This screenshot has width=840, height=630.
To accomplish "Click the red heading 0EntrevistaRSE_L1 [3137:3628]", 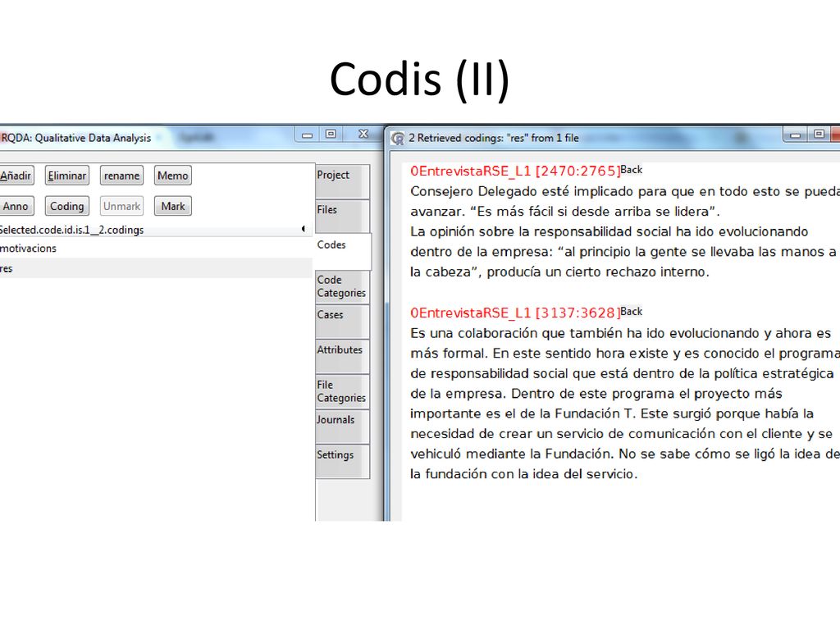I will tap(515, 313).
